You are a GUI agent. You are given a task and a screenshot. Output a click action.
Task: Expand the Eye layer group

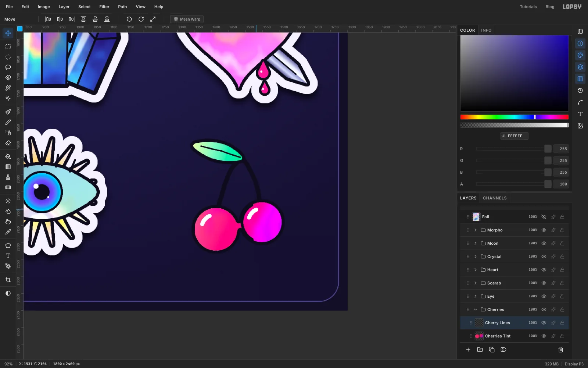(476, 296)
